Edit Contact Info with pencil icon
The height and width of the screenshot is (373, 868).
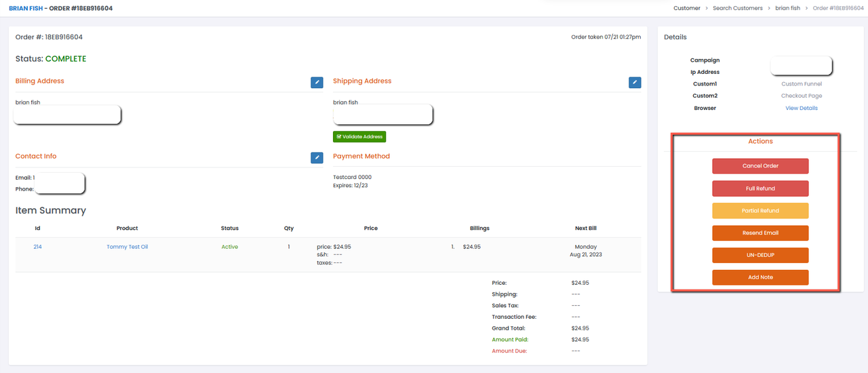tap(317, 157)
